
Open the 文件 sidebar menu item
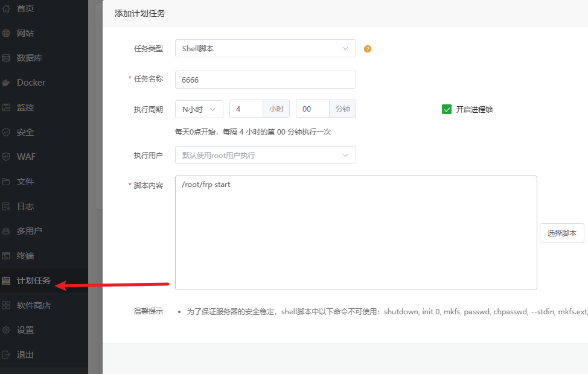tap(25, 182)
